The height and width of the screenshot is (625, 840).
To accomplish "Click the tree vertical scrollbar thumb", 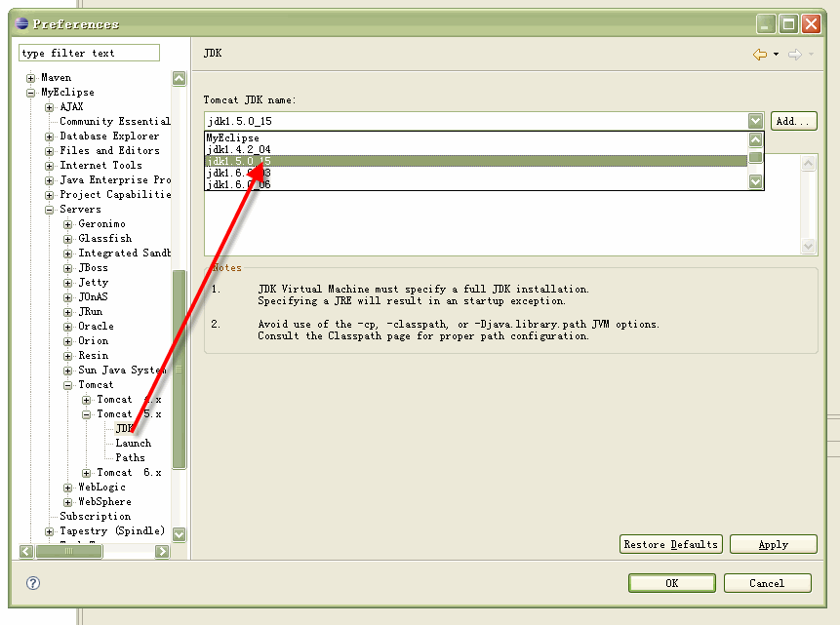I will tap(179, 370).
